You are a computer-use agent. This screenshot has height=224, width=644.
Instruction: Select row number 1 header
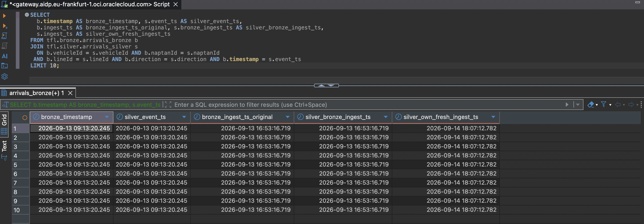[21, 128]
